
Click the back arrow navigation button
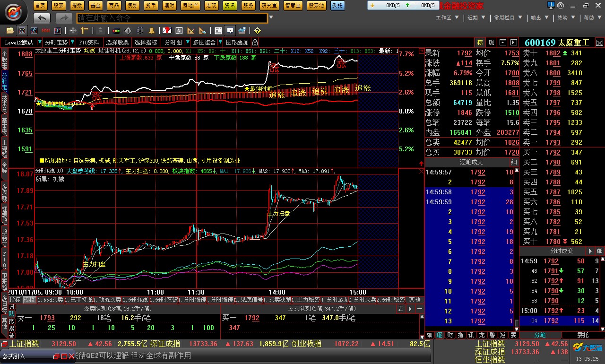pos(42,18)
